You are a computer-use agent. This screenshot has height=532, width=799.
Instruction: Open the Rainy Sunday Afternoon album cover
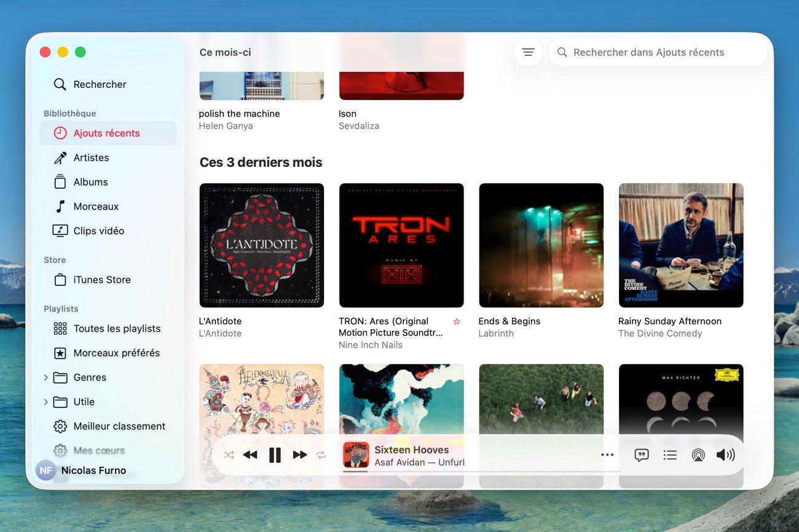(x=680, y=245)
